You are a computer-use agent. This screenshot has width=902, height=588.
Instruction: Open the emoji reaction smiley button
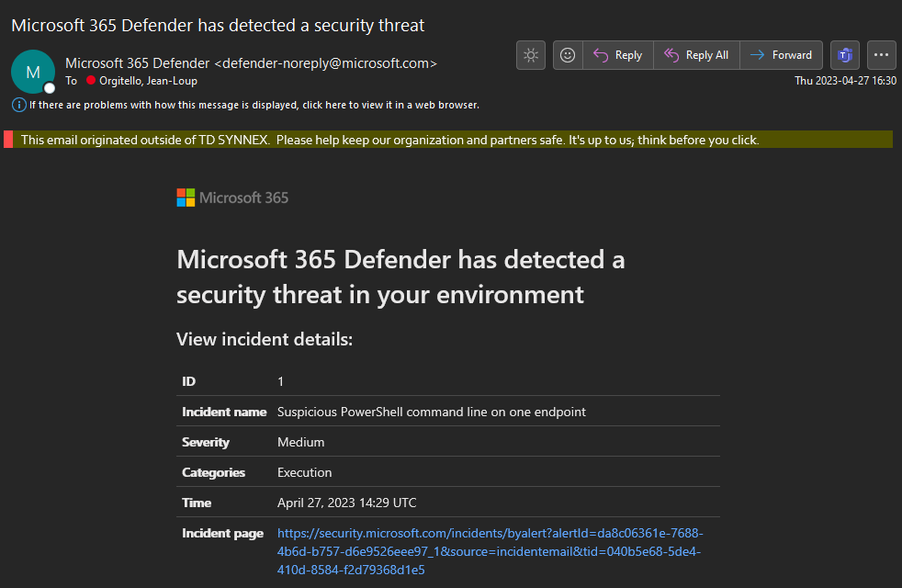(568, 55)
